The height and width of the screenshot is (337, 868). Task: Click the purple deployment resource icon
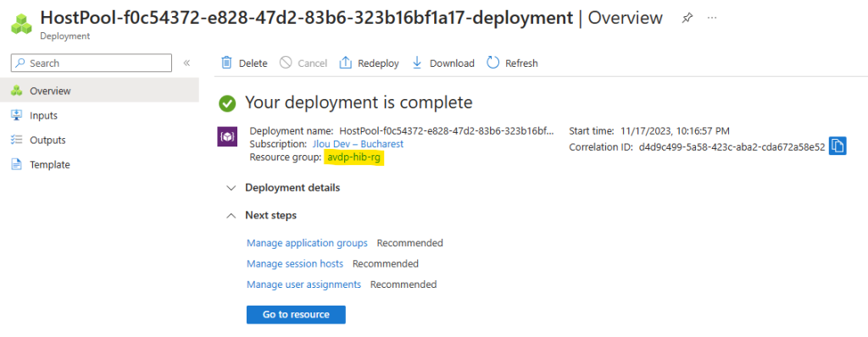coord(227,136)
